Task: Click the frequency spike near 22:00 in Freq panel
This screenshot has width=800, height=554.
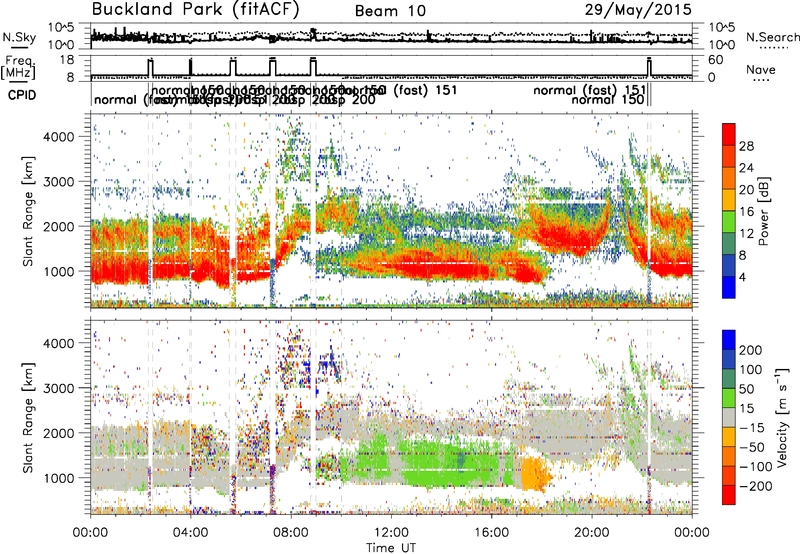Action: click(x=649, y=68)
